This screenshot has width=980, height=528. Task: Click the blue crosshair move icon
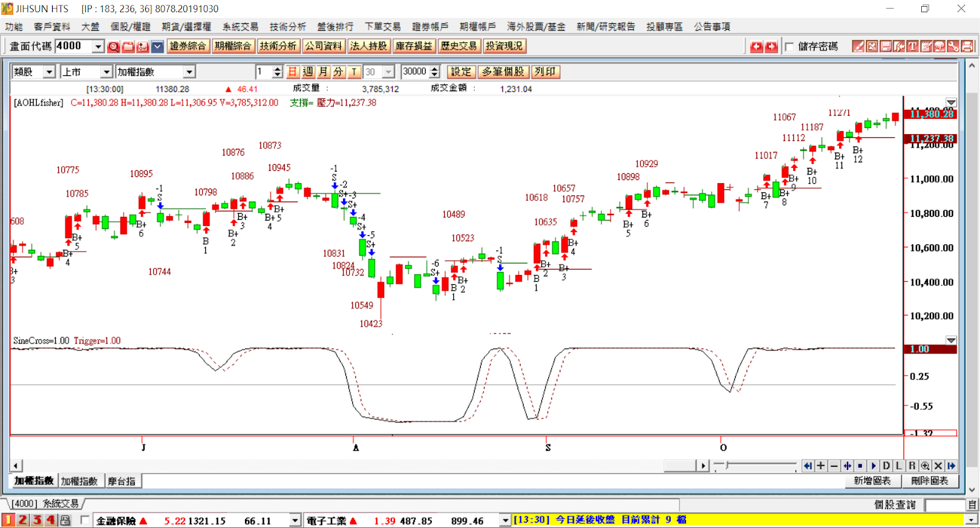(x=847, y=466)
